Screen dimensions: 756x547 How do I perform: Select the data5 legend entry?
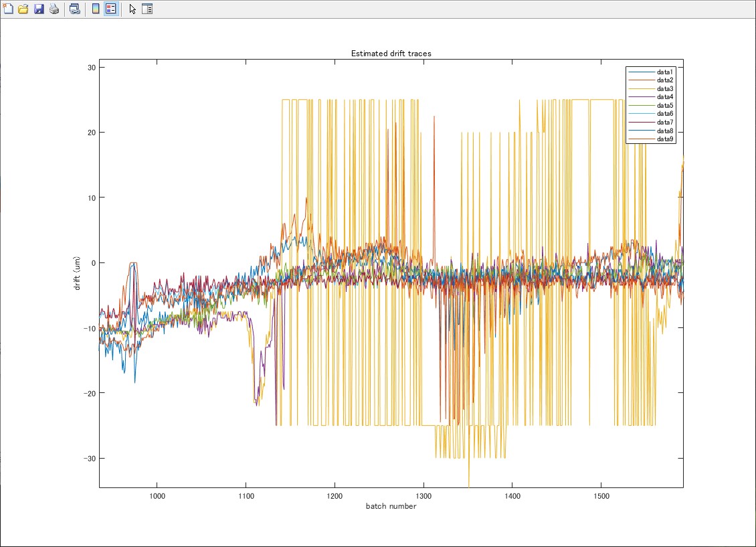click(651, 106)
